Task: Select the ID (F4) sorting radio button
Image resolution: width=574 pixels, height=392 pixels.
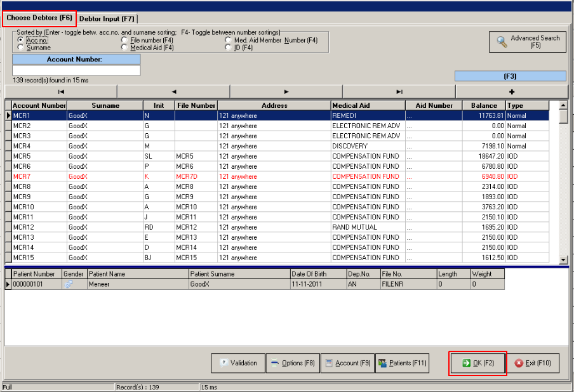Action: pos(229,48)
